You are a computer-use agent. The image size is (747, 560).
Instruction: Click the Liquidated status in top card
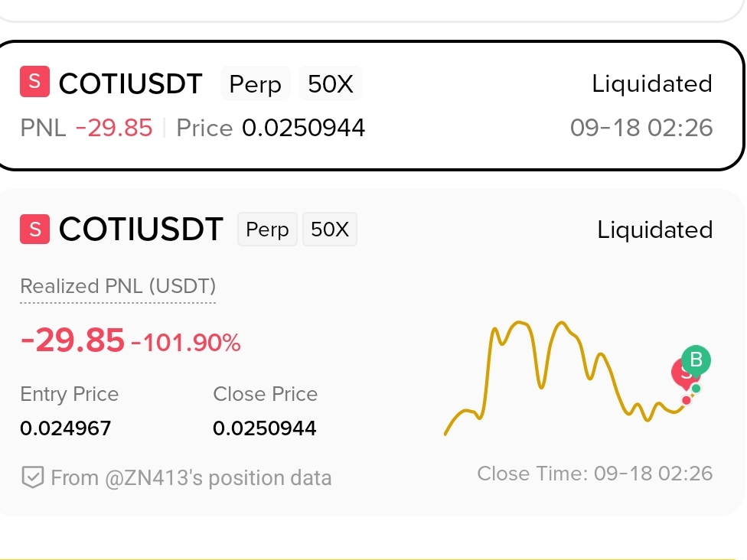pos(652,84)
